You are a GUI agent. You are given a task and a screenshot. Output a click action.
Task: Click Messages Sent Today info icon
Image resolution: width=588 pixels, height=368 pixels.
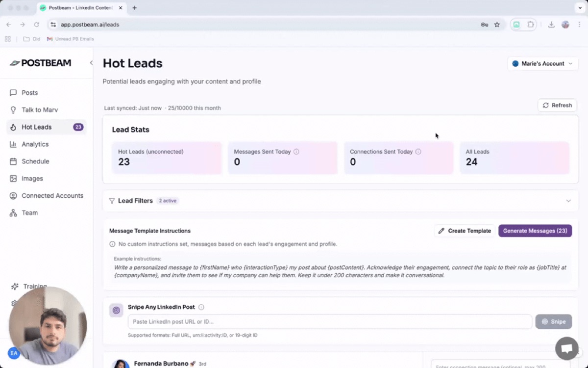(x=296, y=152)
